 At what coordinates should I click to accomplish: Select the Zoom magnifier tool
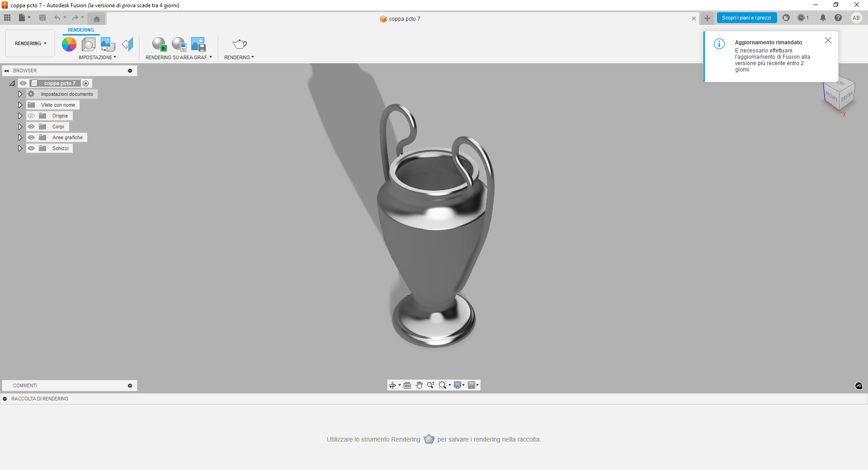[430, 385]
